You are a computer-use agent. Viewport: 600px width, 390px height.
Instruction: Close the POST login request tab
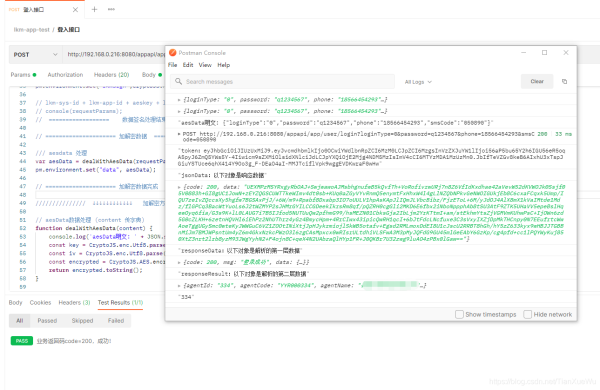(75, 10)
